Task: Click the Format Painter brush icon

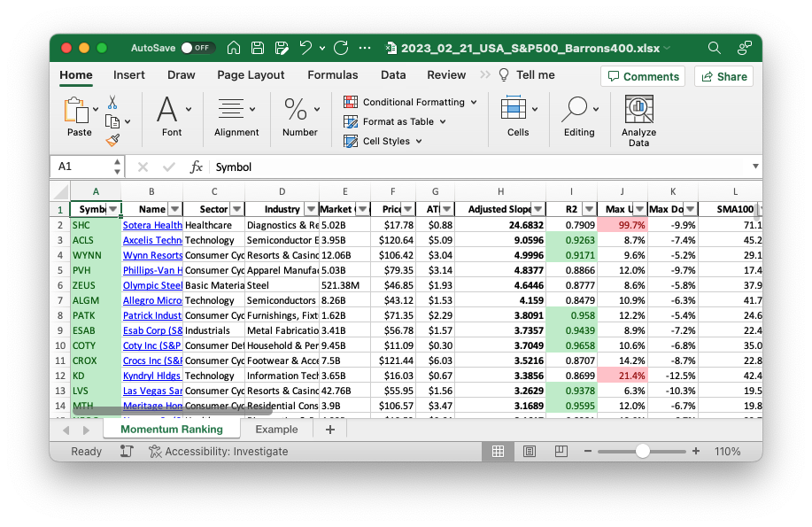Action: [112, 140]
